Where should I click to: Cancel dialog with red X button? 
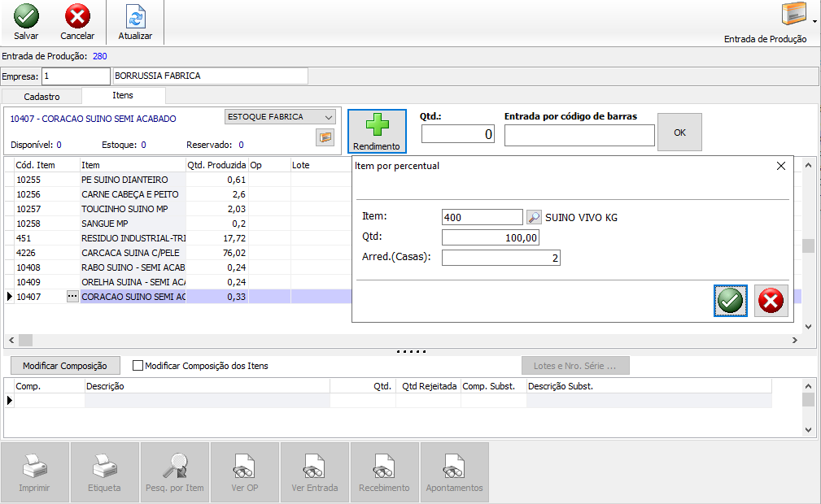770,301
